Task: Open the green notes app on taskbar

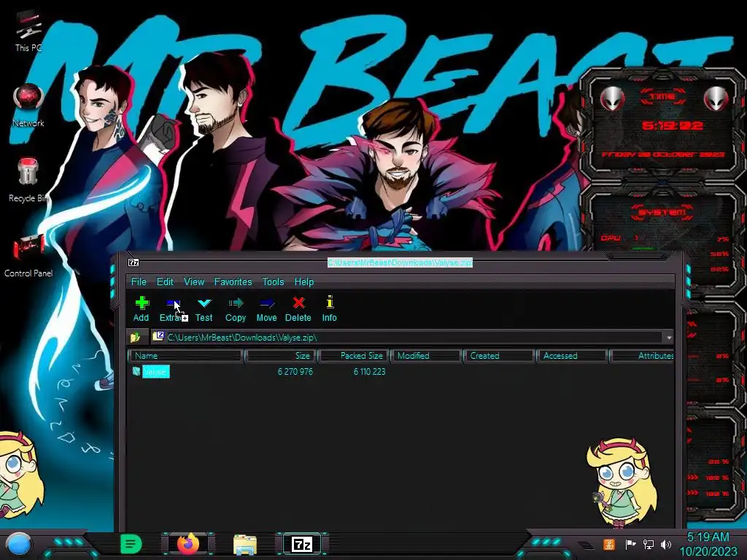Action: click(x=131, y=544)
